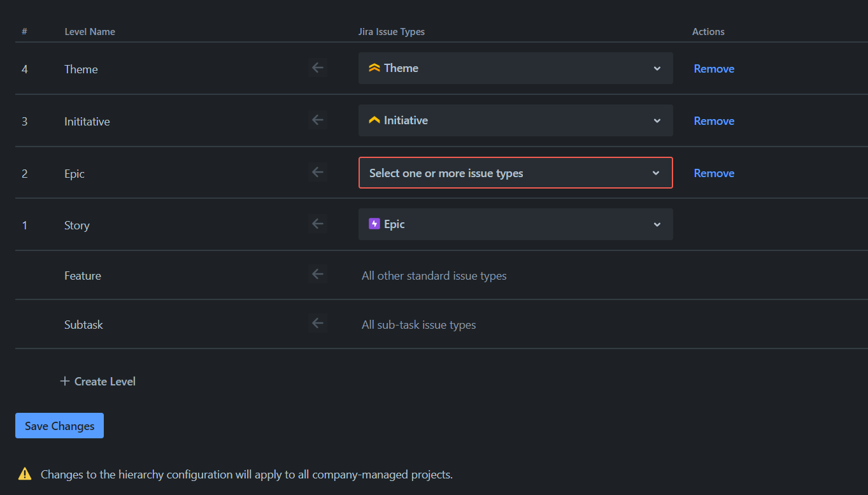Click the Subtask level name
The width and height of the screenshot is (868, 495).
click(83, 325)
